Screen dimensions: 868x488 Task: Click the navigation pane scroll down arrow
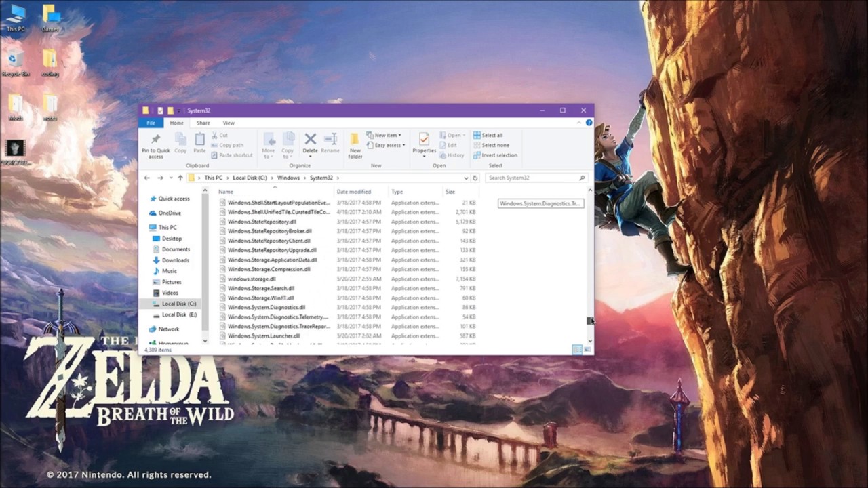pos(205,340)
